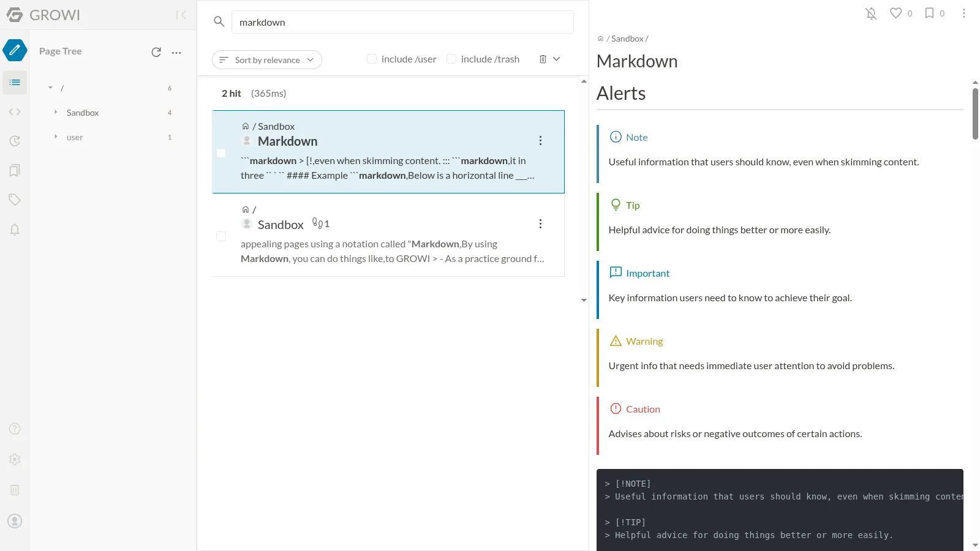Open Bookmarks sidebar icon

click(15, 170)
